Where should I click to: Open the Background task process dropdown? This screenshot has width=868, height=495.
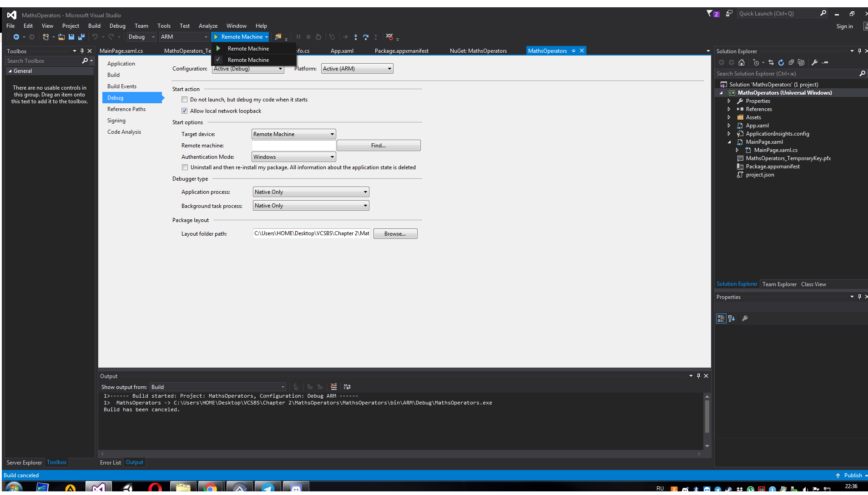[311, 206]
